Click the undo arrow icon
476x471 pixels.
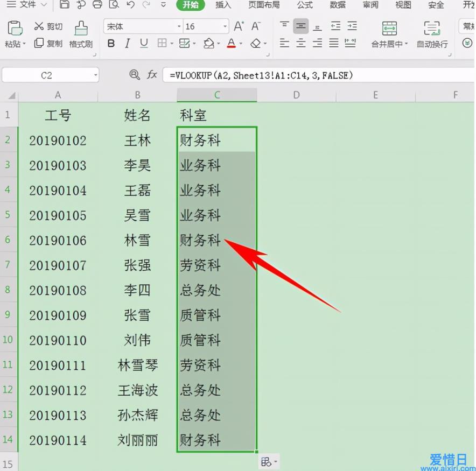click(130, 5)
